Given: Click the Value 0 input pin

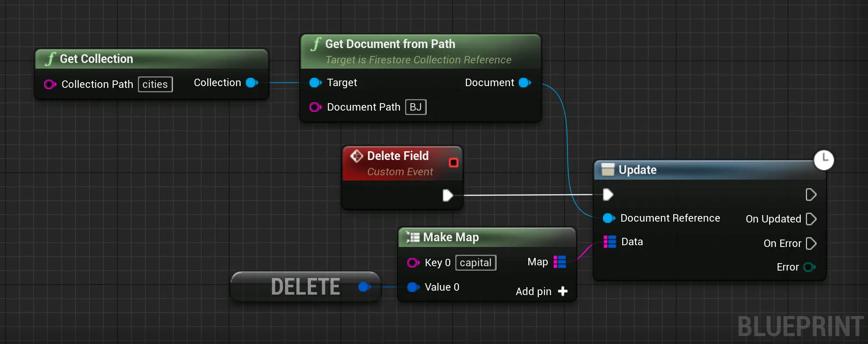Looking at the screenshot, I should [x=413, y=287].
